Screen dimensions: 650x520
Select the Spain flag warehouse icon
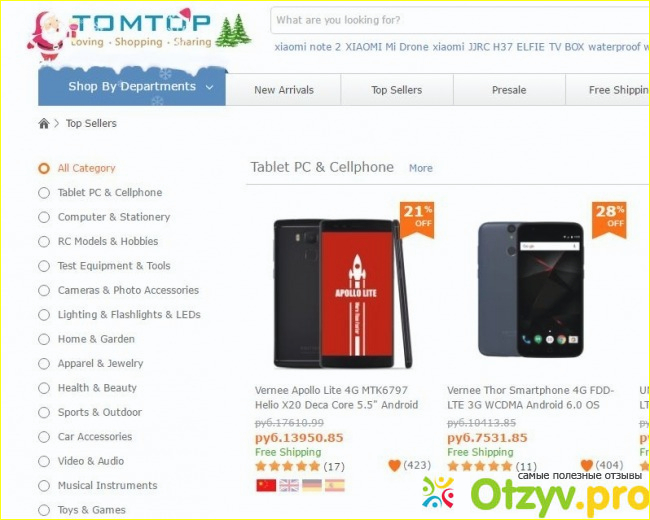(x=335, y=485)
